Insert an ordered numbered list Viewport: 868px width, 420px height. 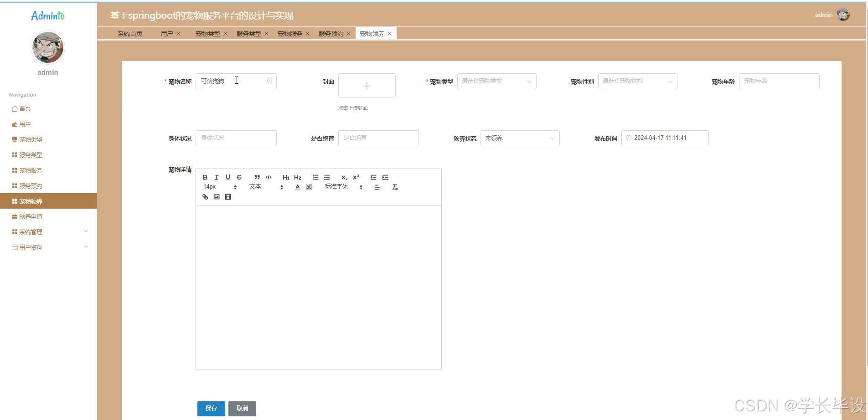(315, 177)
